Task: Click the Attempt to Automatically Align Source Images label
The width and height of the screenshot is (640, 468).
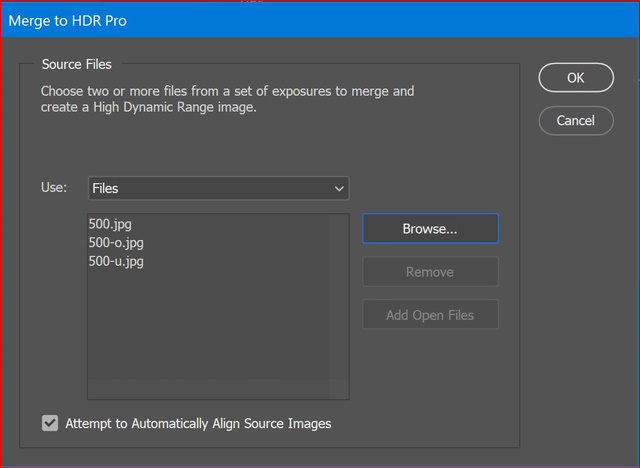Action: click(198, 424)
